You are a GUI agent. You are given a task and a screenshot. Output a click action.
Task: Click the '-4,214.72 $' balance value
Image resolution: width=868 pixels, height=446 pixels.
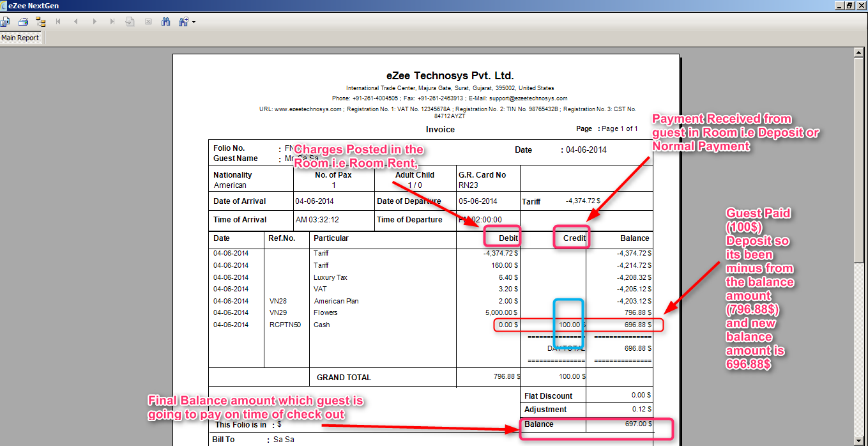tap(634, 265)
